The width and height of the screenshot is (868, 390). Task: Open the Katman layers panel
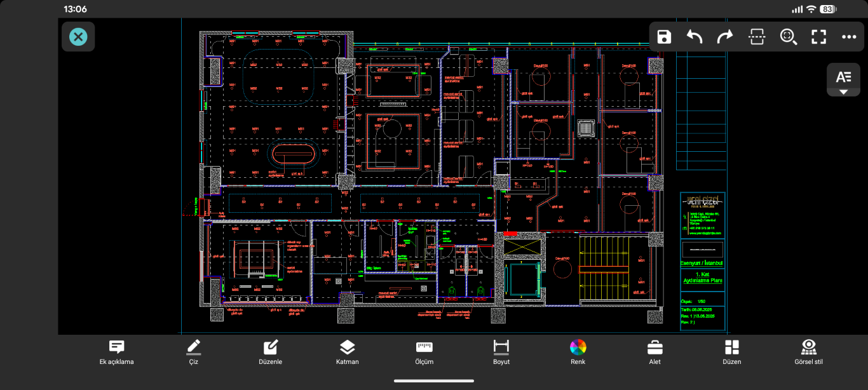pyautogui.click(x=347, y=353)
